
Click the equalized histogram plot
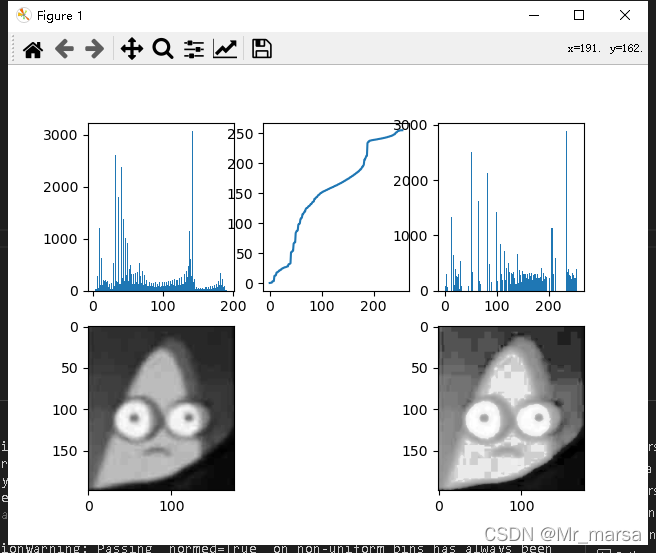click(x=511, y=207)
